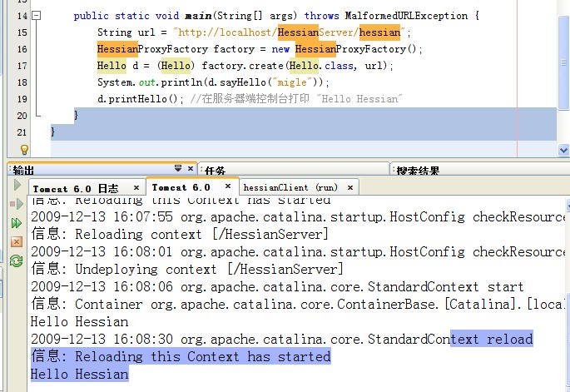Collapse the main method code fold
The width and height of the screenshot is (570, 392).
tap(37, 16)
